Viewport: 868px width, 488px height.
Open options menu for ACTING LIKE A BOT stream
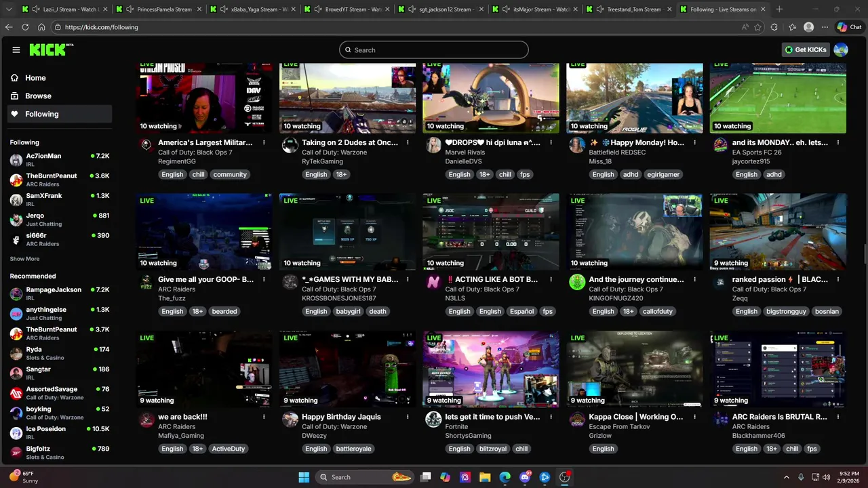pyautogui.click(x=551, y=279)
